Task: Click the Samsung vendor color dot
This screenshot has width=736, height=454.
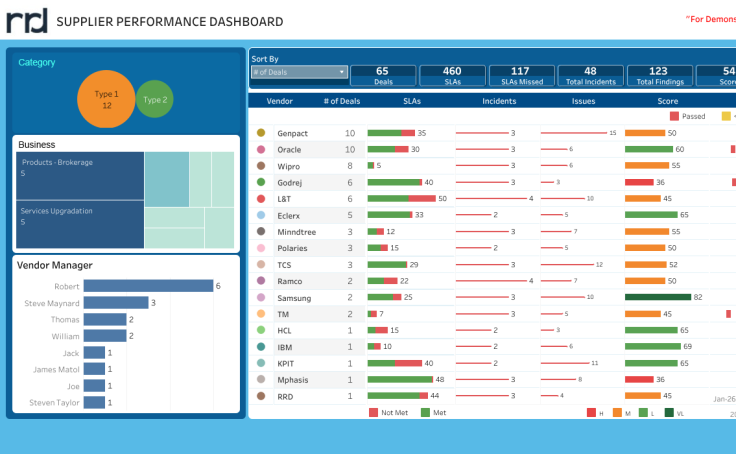Action: [261, 297]
